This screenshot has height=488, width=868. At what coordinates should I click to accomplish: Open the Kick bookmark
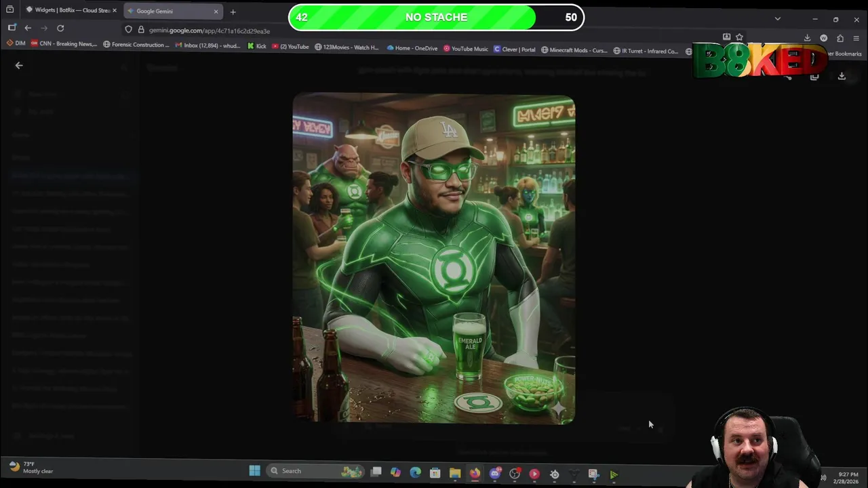pyautogui.click(x=256, y=46)
